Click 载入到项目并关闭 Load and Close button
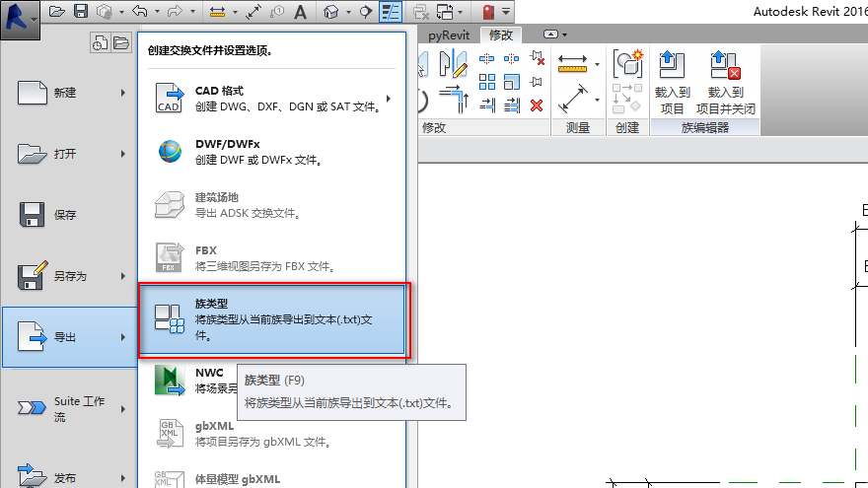Viewport: 868px width, 488px height. (725, 83)
